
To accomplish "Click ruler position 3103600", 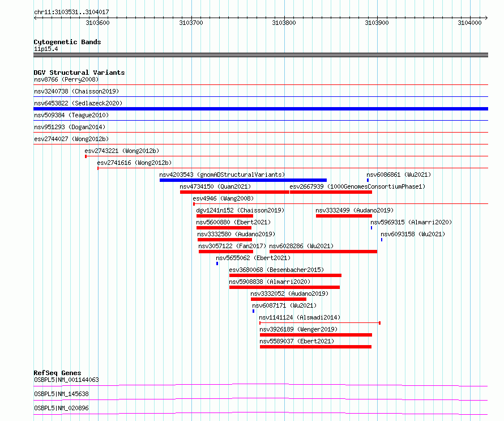I will point(98,23).
